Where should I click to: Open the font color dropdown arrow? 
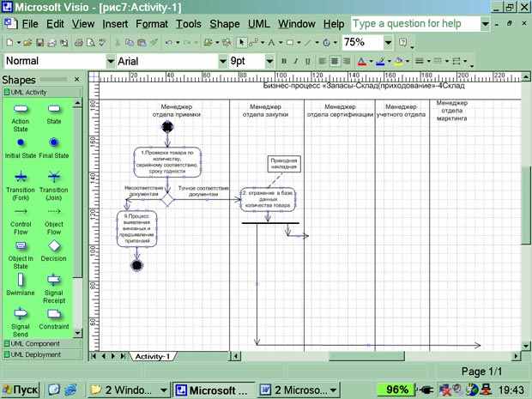point(371,62)
